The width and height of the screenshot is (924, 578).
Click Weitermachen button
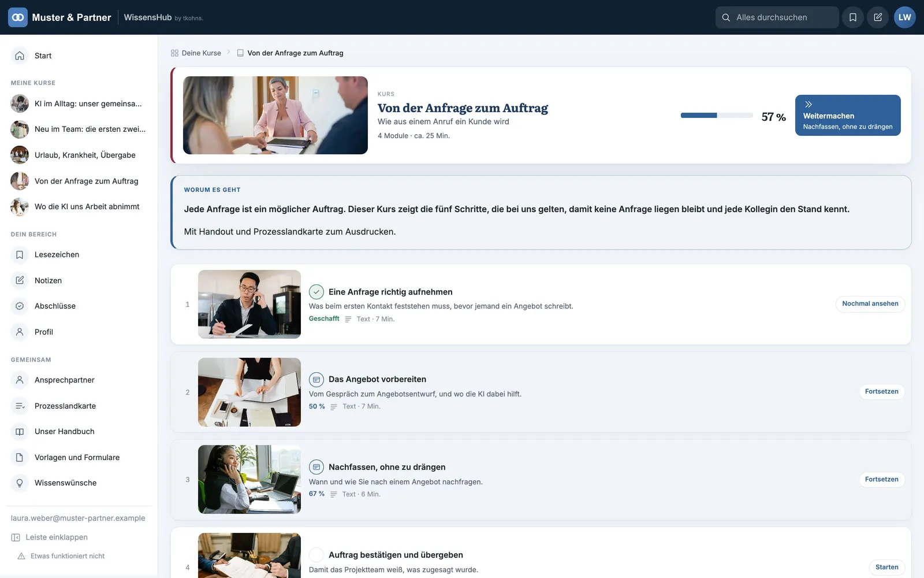coord(848,116)
